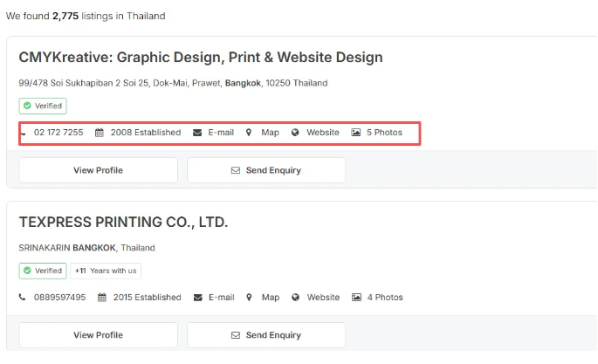This screenshot has width=598, height=364.
Task: Click the +11 Years with us badge
Action: (106, 271)
